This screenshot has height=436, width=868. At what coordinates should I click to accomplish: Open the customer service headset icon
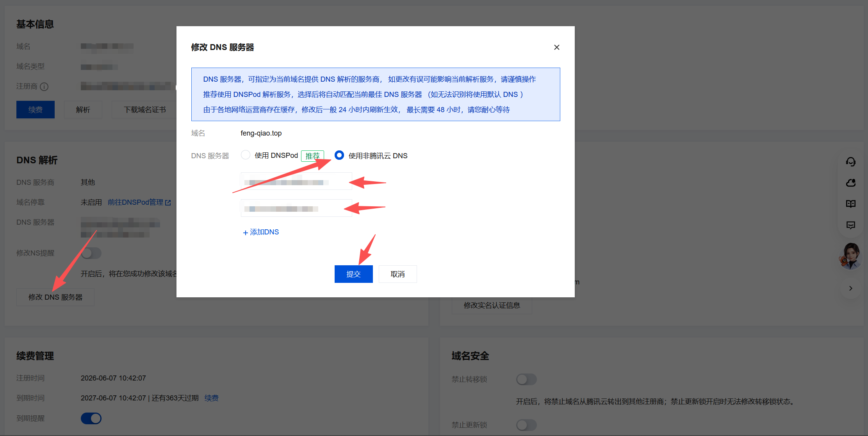pos(851,162)
